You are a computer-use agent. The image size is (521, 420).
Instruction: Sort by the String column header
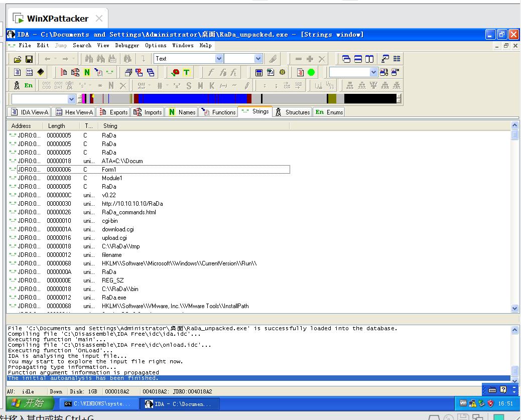(x=194, y=126)
